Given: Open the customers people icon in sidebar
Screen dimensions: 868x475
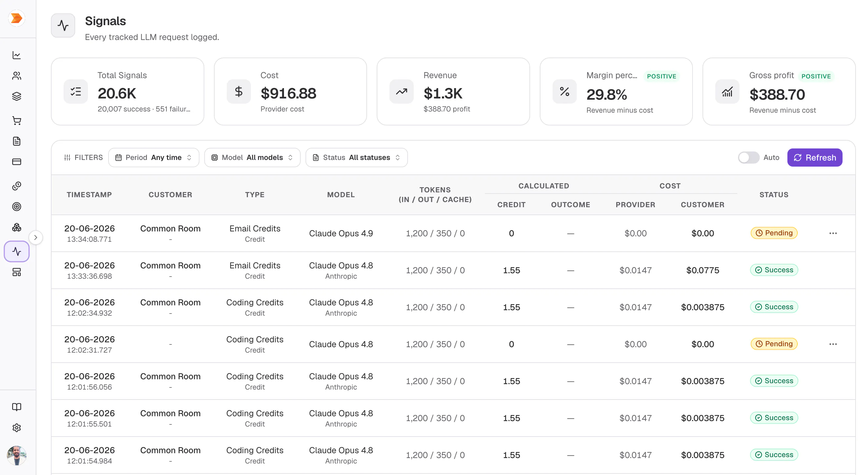Looking at the screenshot, I should (16, 76).
